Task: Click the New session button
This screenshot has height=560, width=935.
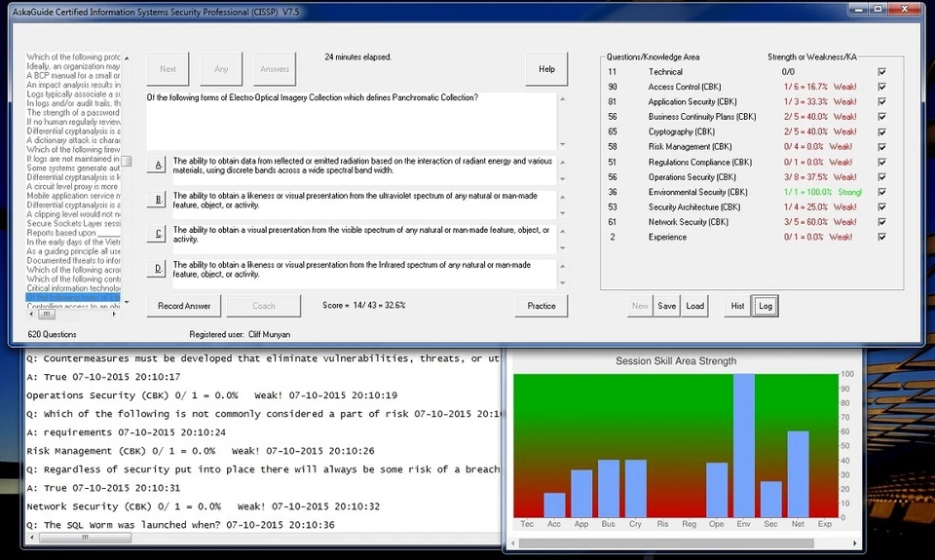Action: coord(640,306)
